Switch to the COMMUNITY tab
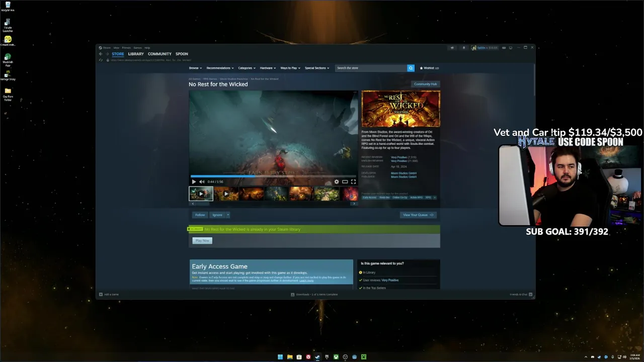 point(159,54)
